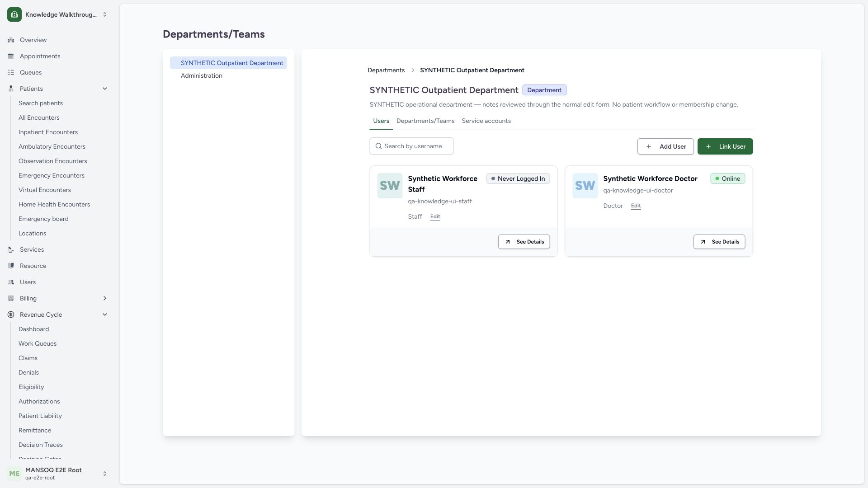This screenshot has height=488, width=868.
Task: Click the Patients sidebar icon
Action: point(11,89)
